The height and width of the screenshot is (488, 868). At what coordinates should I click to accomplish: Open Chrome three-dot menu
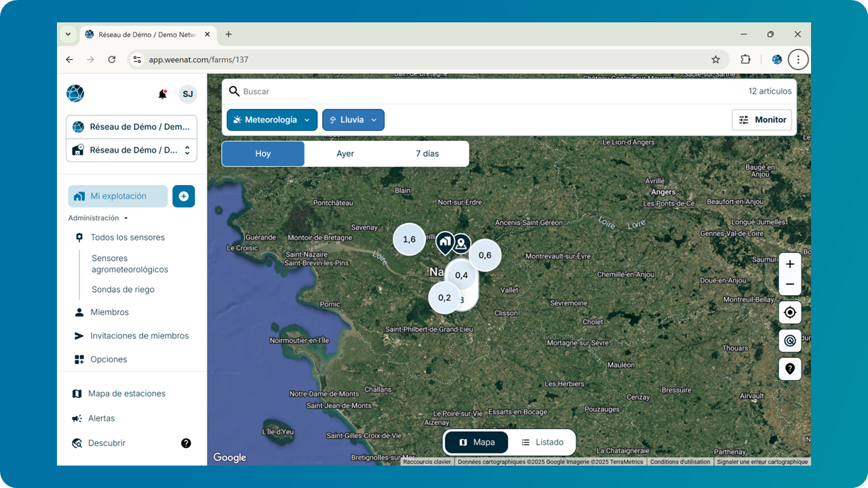pos(798,60)
